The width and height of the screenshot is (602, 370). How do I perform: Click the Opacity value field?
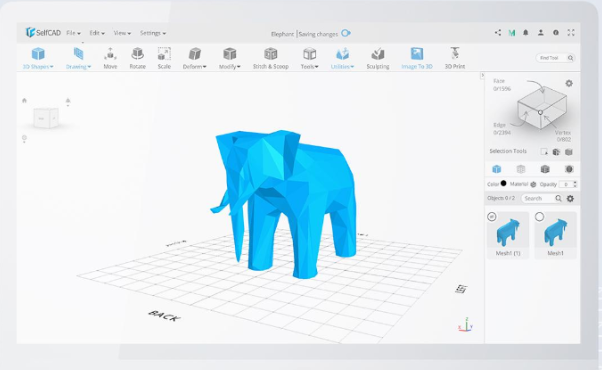pyautogui.click(x=566, y=185)
